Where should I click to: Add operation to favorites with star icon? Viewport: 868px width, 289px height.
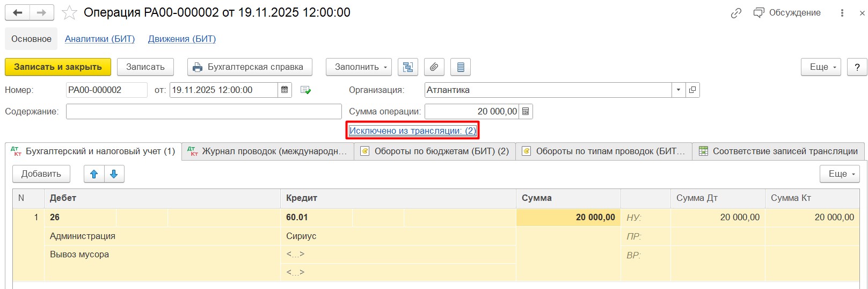69,13
